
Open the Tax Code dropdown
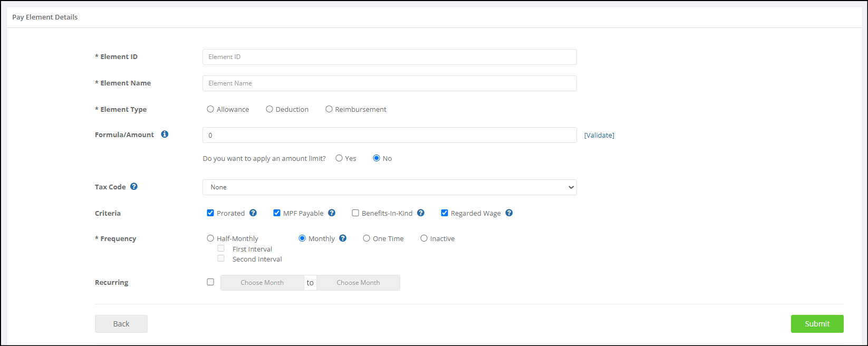[390, 187]
